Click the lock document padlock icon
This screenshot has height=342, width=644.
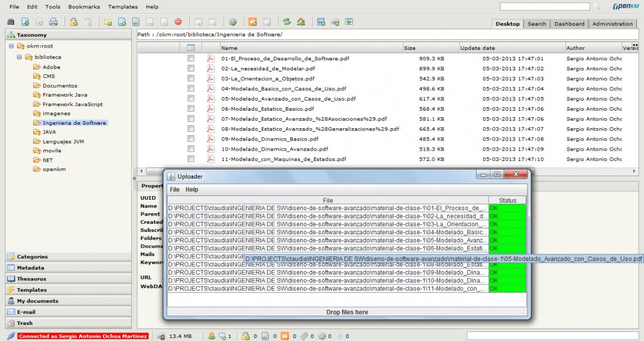pos(74,24)
